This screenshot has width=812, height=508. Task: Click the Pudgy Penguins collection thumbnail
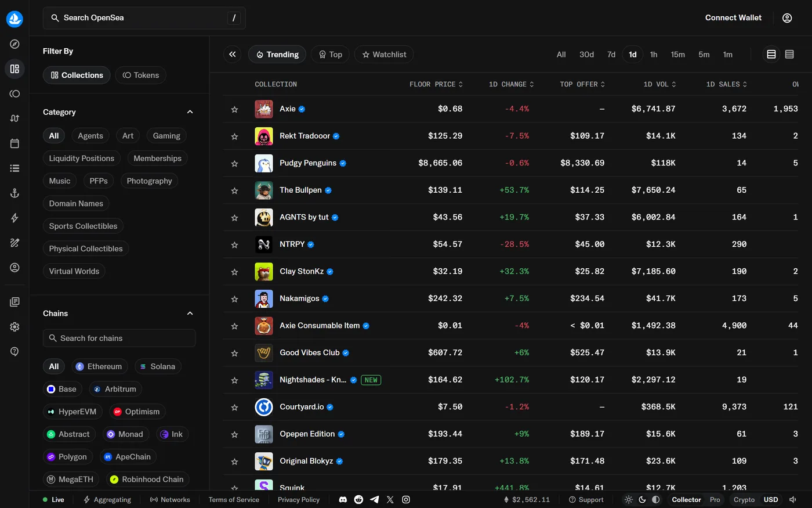[x=264, y=163]
